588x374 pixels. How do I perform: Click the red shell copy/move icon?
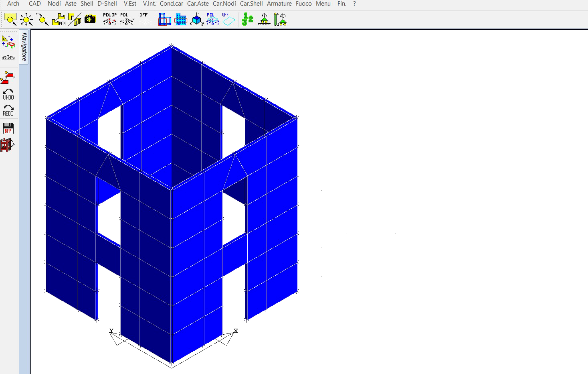8,77
